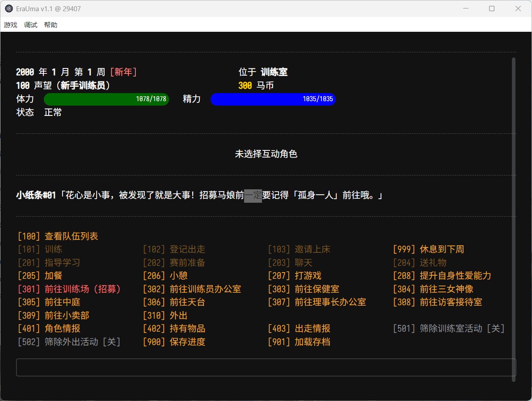Open [402] 持有物品
The width and height of the screenshot is (532, 401).
[174, 328]
